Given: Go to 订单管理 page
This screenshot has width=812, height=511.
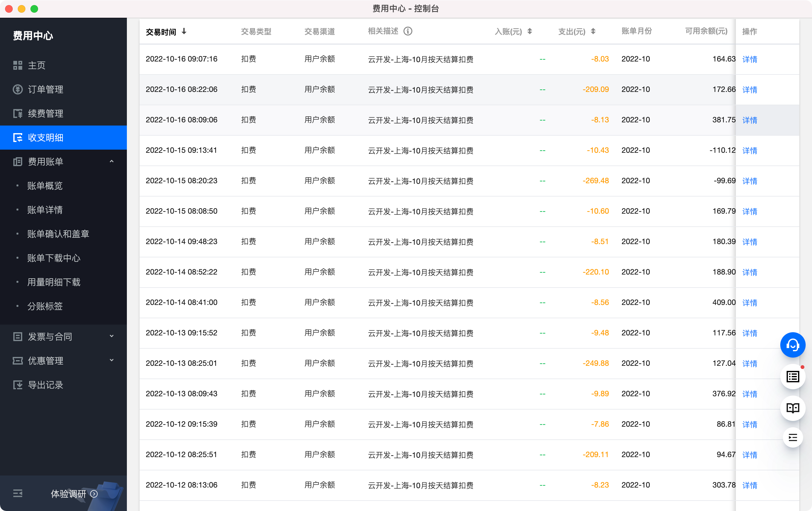Looking at the screenshot, I should [45, 89].
